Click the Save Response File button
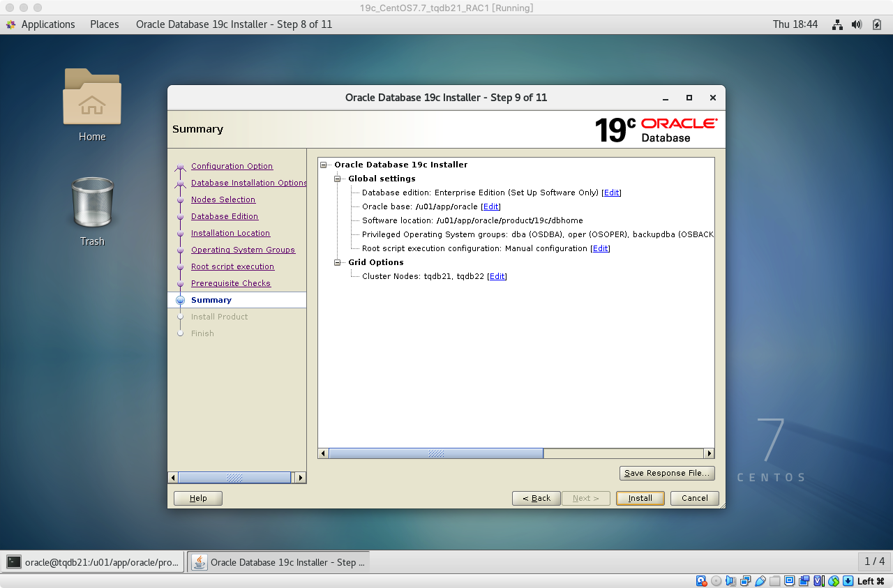The image size is (893, 588). coord(667,473)
